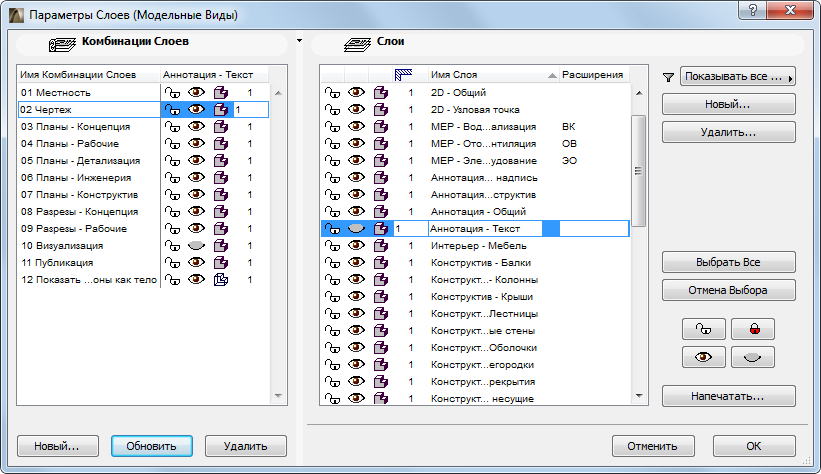This screenshot has height=474, width=821.
Task: Toggle eye for 02 Чертеж combination
Action: coord(196,109)
